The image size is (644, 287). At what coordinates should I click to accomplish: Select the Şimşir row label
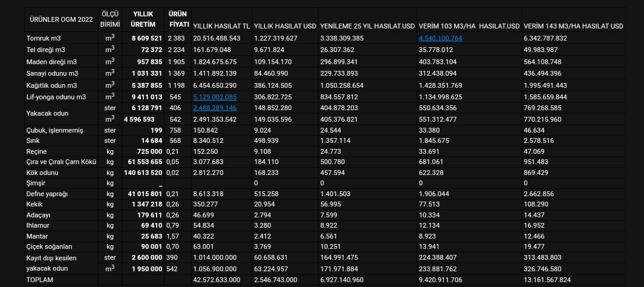[x=36, y=183]
